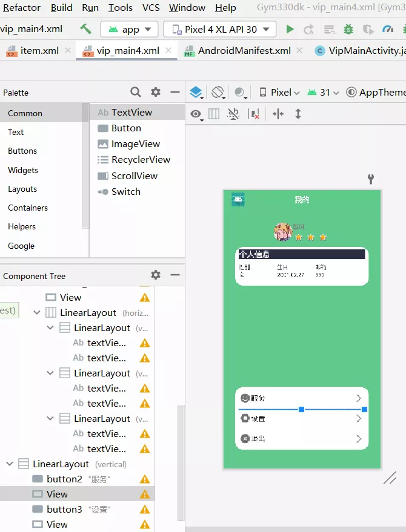Open the Tools menu
This screenshot has width=406, height=532.
point(120,7)
